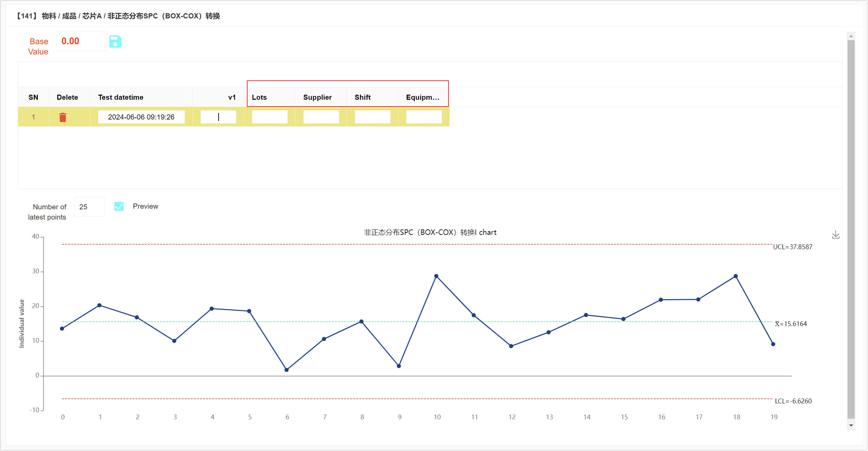Click the chart data point at index 18

736,276
